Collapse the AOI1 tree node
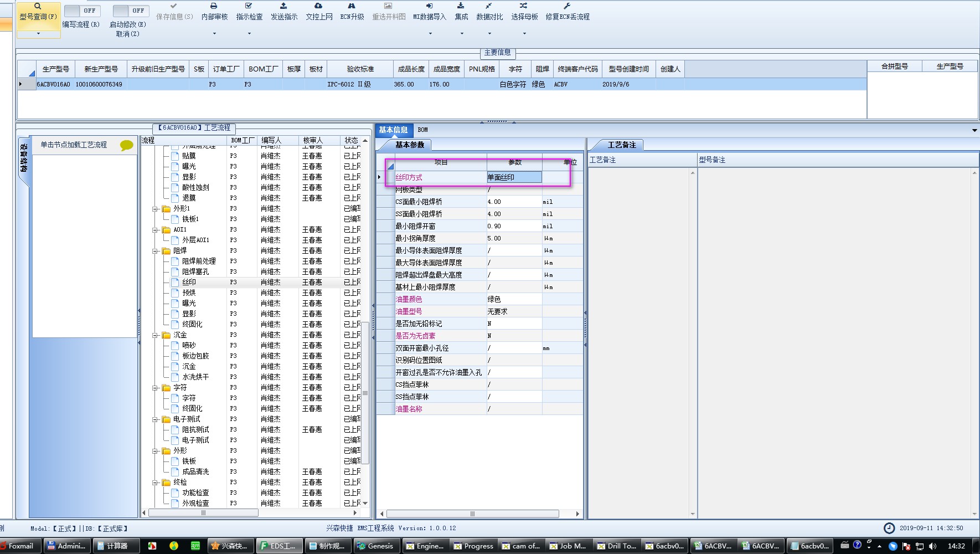The width and height of the screenshot is (980, 554). coord(156,230)
